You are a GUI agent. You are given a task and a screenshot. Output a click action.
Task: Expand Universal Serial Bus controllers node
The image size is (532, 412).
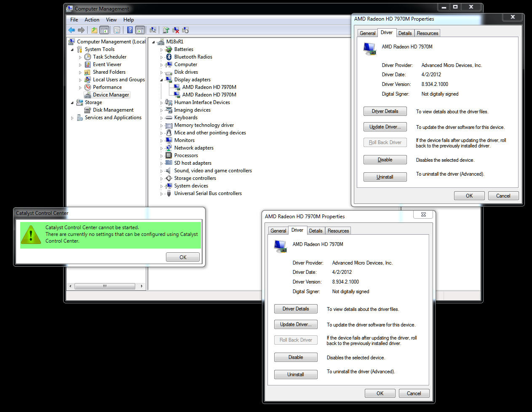tap(161, 194)
